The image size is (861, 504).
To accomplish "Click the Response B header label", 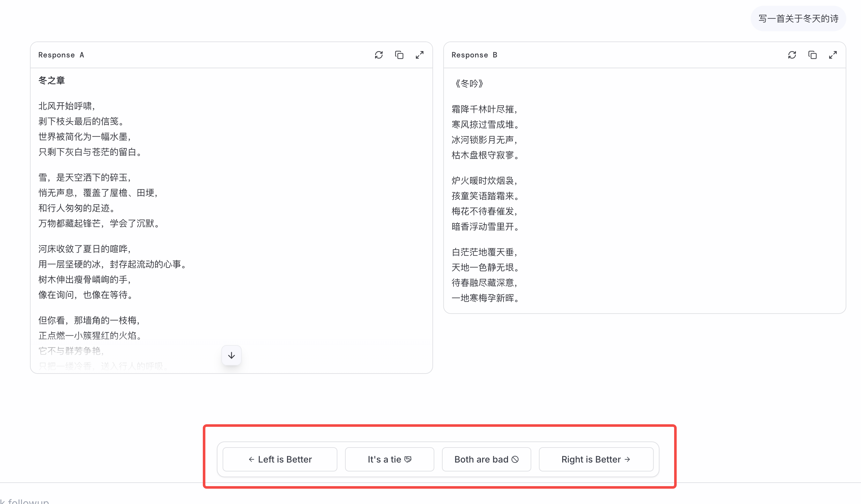I will (474, 55).
